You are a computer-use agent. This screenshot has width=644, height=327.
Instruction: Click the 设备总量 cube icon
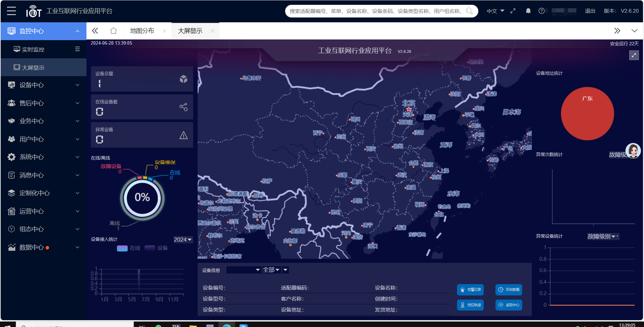click(x=184, y=79)
